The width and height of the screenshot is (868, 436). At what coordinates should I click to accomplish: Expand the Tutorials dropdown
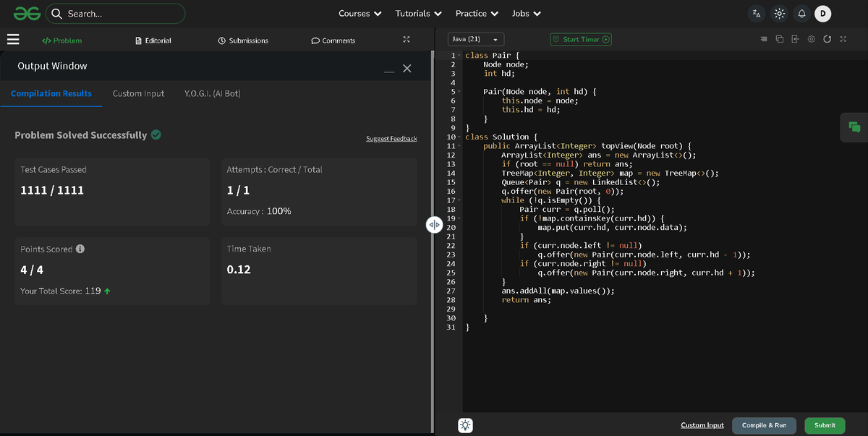click(419, 14)
